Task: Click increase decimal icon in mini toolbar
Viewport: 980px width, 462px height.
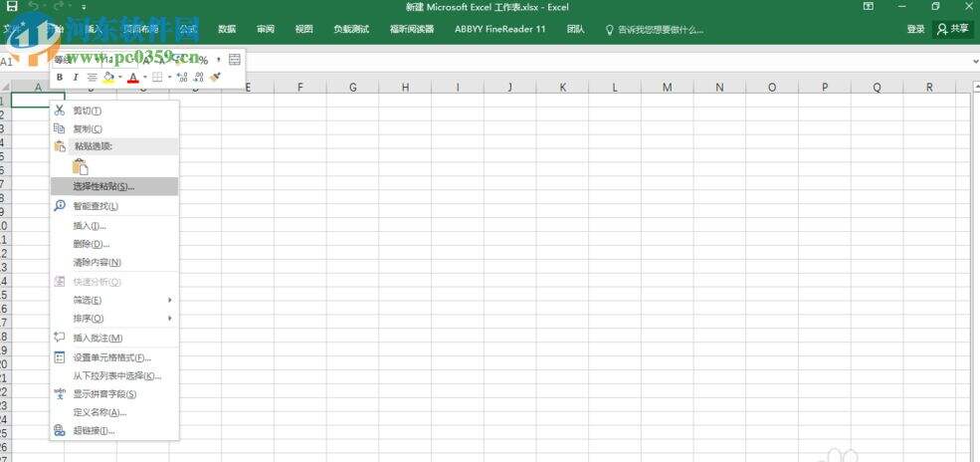Action: pyautogui.click(x=182, y=78)
